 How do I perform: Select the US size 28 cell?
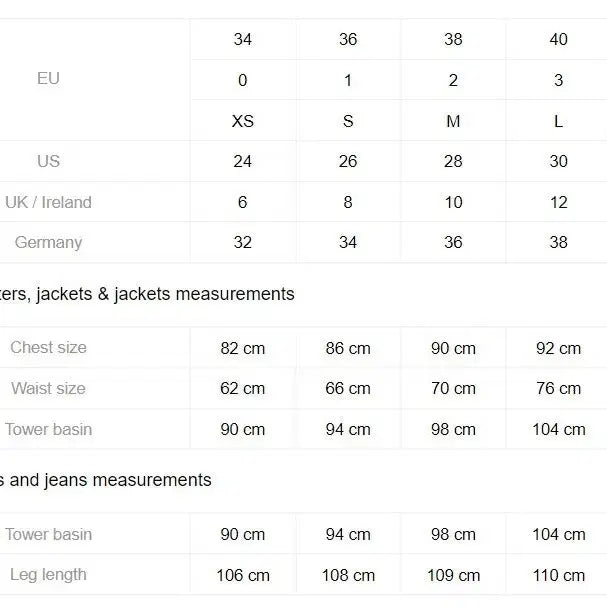pyautogui.click(x=453, y=161)
